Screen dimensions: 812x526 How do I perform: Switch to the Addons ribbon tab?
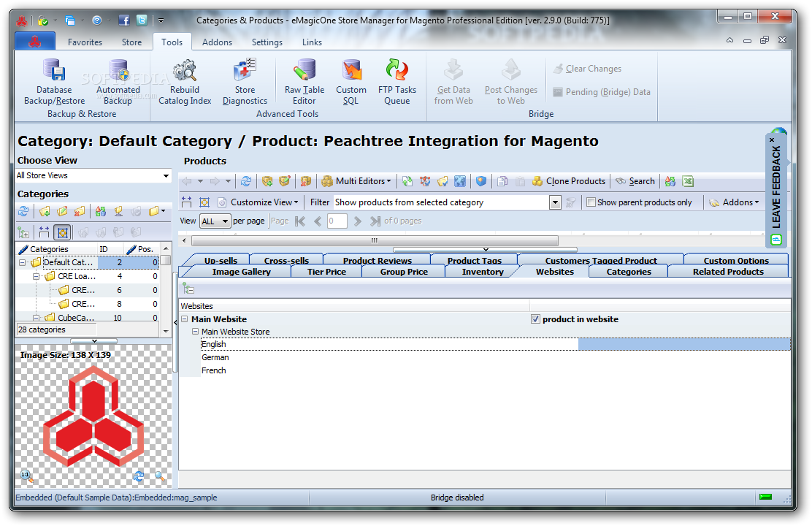217,42
